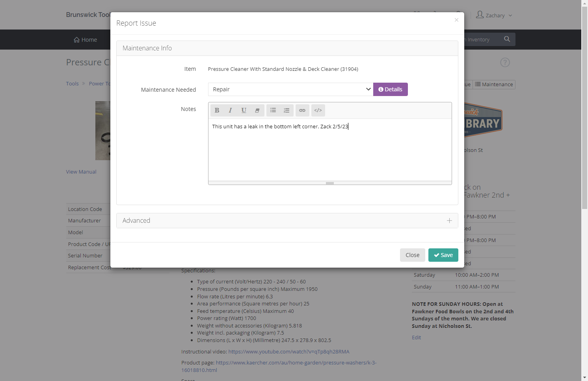
Task: Open the Zachary user menu
Action: click(x=494, y=15)
